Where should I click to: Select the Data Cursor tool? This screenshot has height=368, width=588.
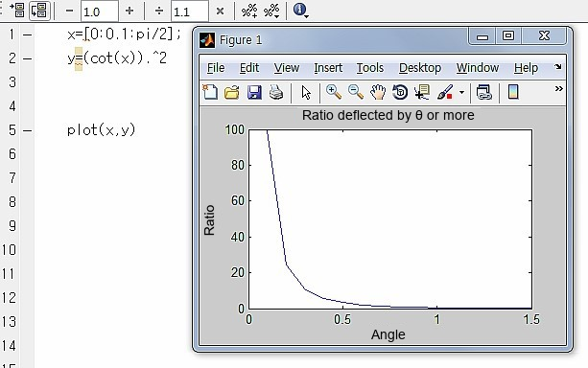coord(422,92)
